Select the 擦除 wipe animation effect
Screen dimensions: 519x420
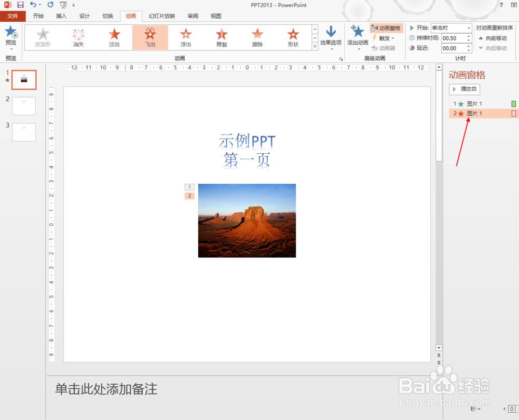257,37
